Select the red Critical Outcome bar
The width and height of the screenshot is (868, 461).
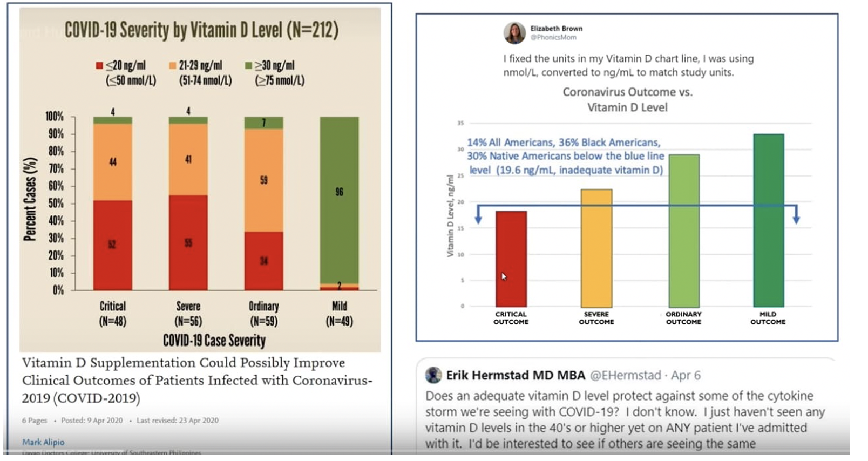click(511, 259)
